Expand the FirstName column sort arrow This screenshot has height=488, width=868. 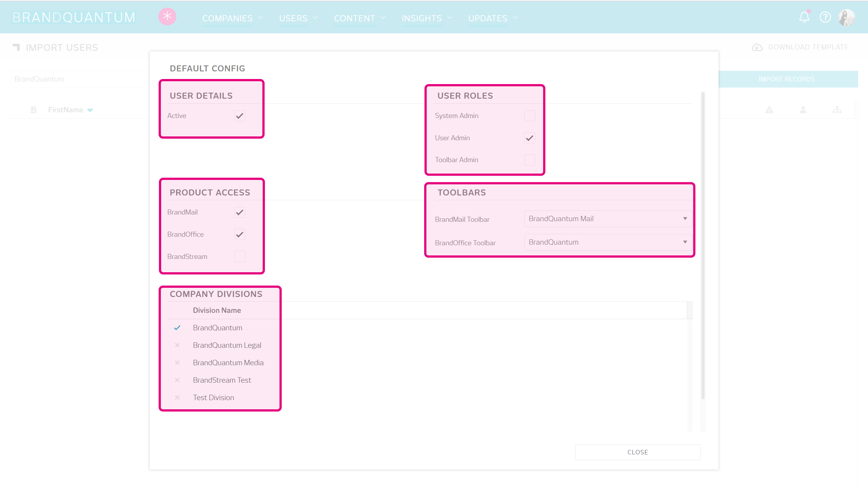(x=90, y=110)
